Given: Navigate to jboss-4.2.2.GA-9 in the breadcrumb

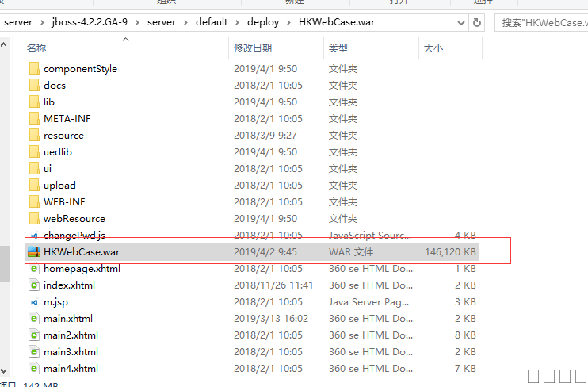Looking at the screenshot, I should click(x=90, y=22).
